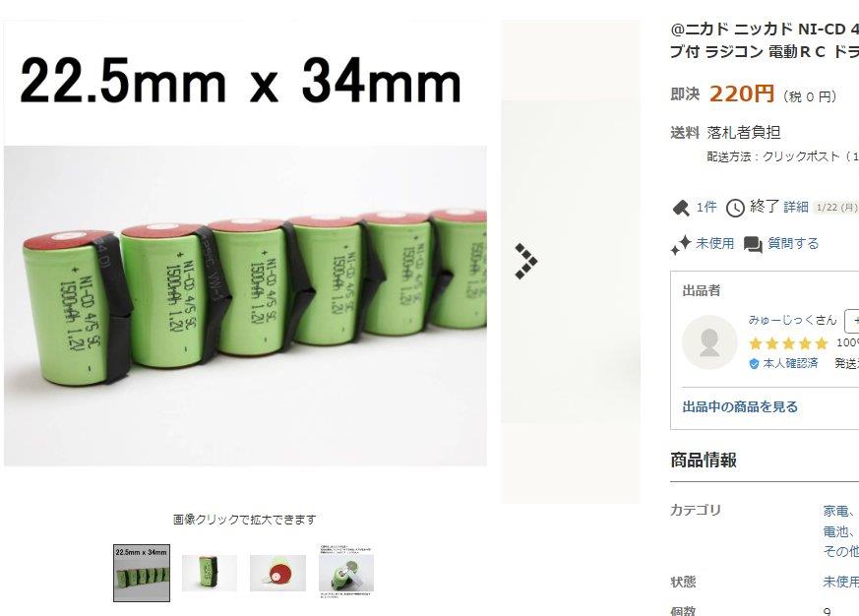Click the next-image chevron arrow
The height and width of the screenshot is (616, 859).
(525, 261)
